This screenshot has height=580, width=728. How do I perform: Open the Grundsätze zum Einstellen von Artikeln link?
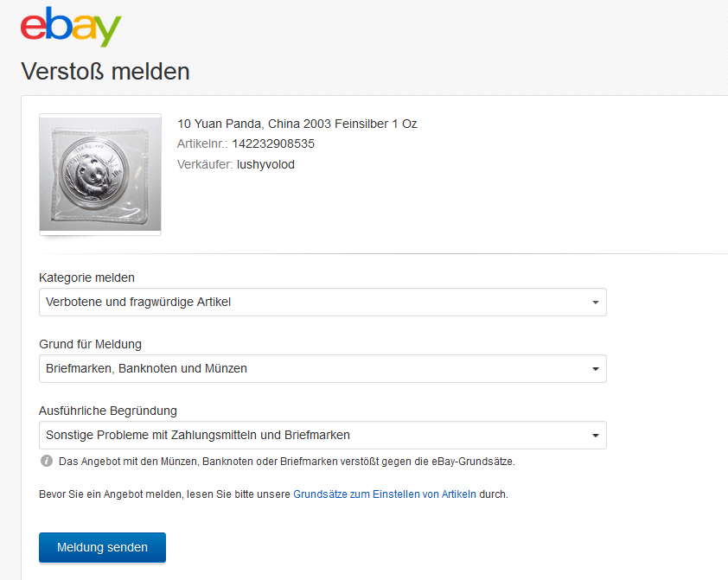click(x=385, y=494)
